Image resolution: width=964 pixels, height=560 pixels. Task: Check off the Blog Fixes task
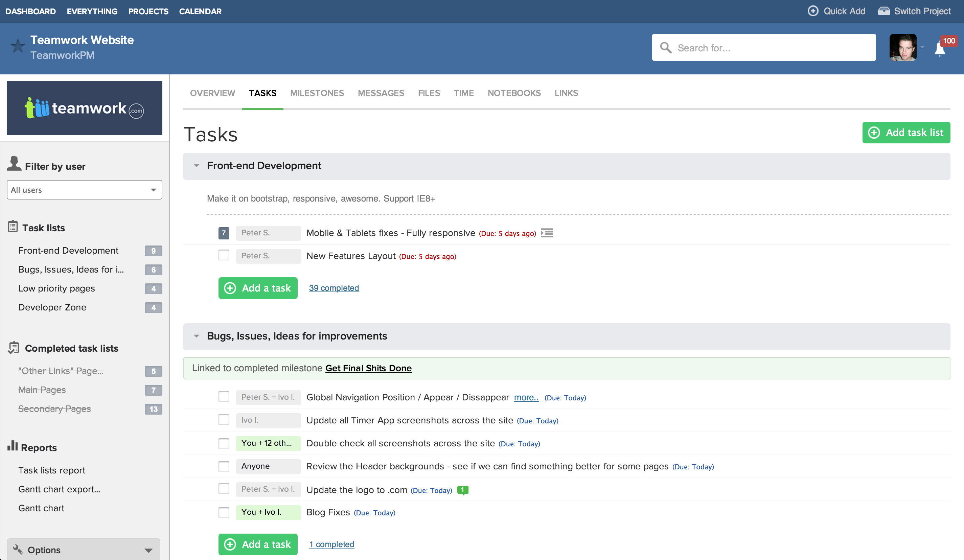pos(224,512)
